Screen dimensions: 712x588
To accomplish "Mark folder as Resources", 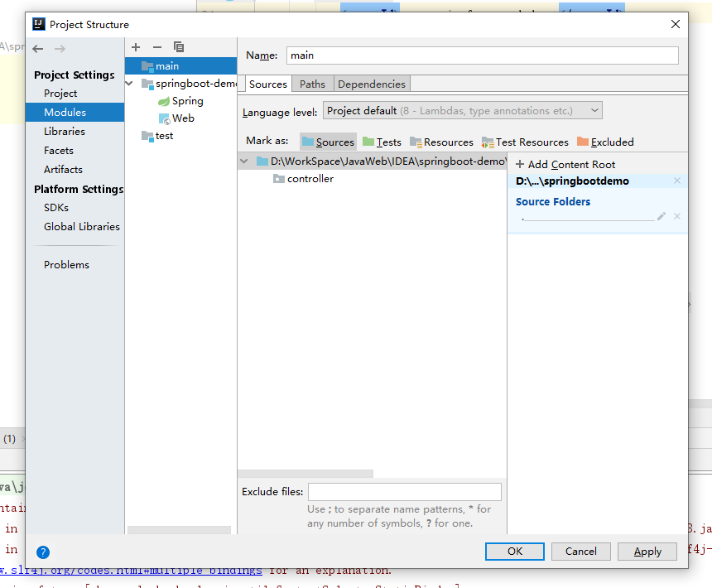I will (x=441, y=142).
